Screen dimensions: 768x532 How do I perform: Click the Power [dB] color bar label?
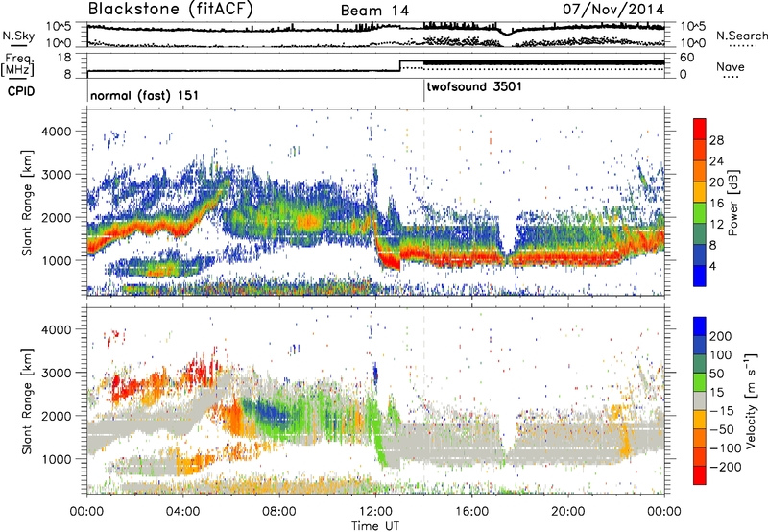coord(732,203)
